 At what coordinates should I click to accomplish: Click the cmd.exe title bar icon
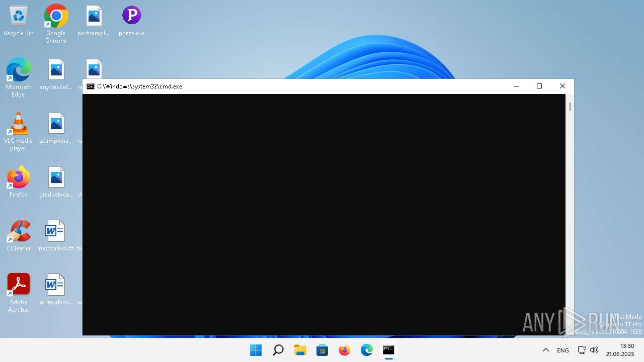tap(91, 86)
